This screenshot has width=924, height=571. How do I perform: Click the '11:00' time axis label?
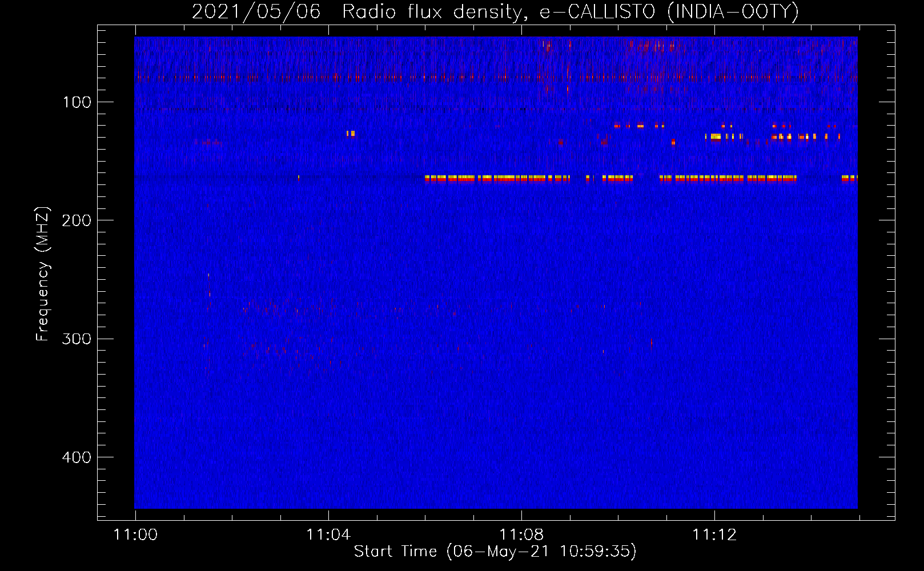(135, 534)
